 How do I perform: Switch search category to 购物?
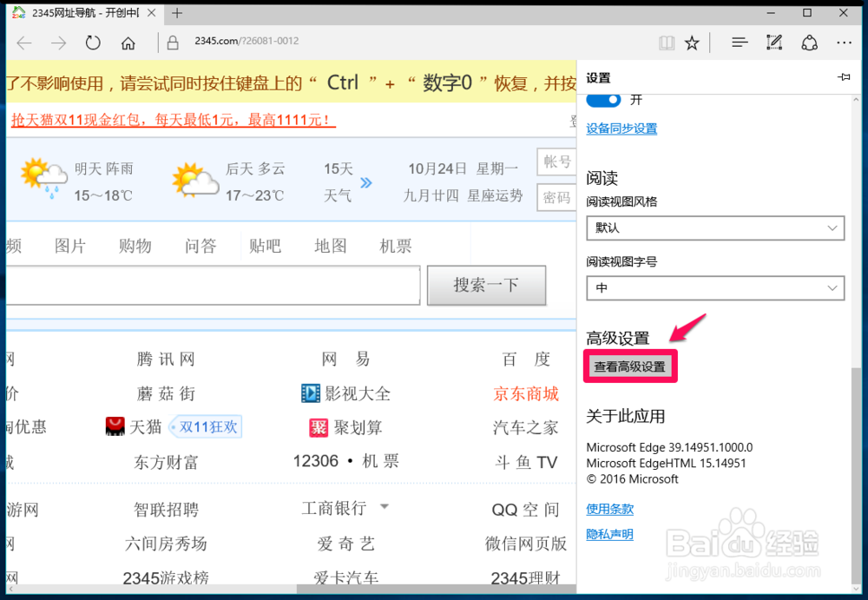(x=135, y=246)
